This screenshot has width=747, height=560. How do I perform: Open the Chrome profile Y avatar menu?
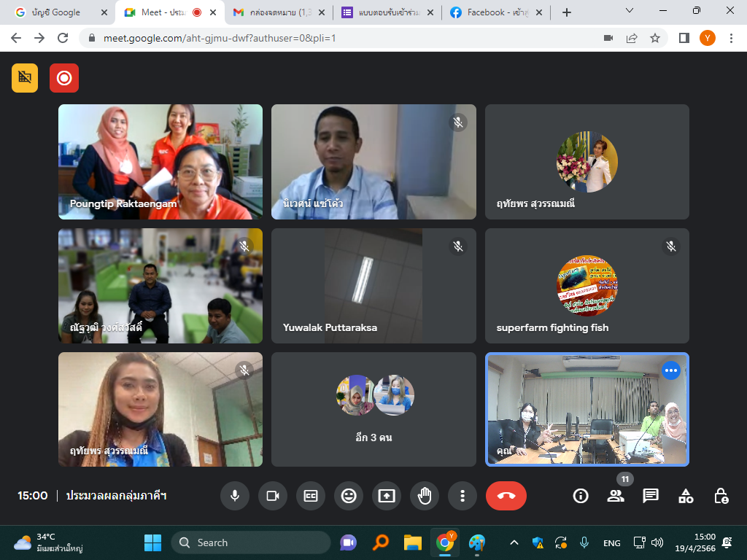point(707,38)
